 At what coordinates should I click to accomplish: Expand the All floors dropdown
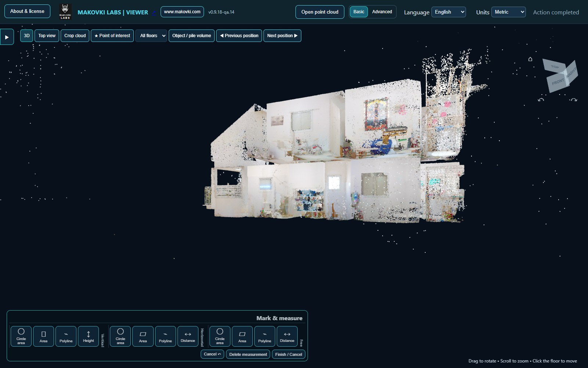coord(151,36)
